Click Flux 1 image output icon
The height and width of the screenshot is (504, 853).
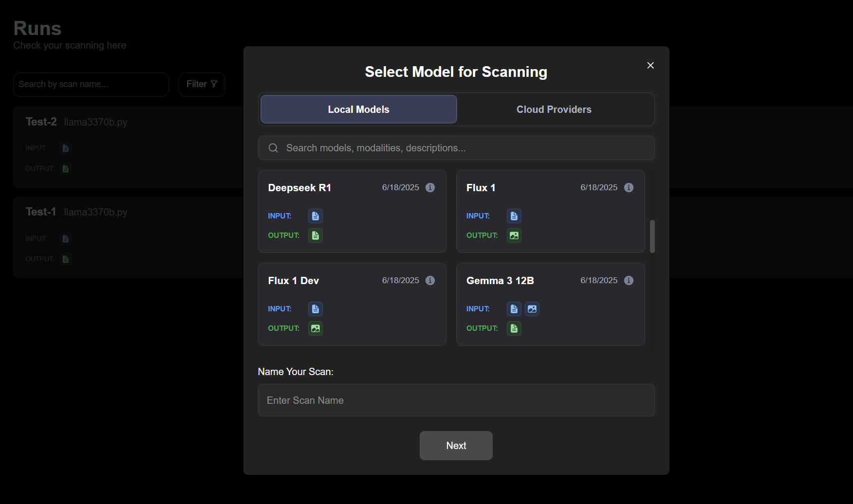[x=514, y=235]
